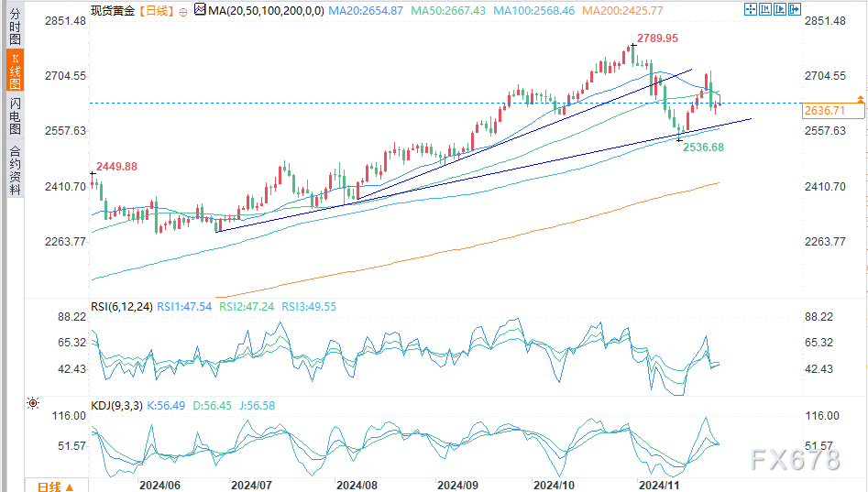Click the MA200:2425.77 value
868x492 pixels.
(622, 10)
